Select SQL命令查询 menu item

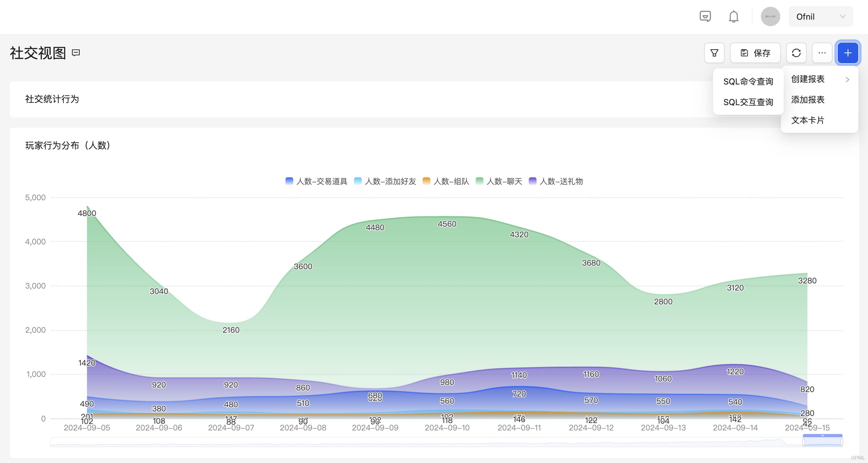point(748,82)
